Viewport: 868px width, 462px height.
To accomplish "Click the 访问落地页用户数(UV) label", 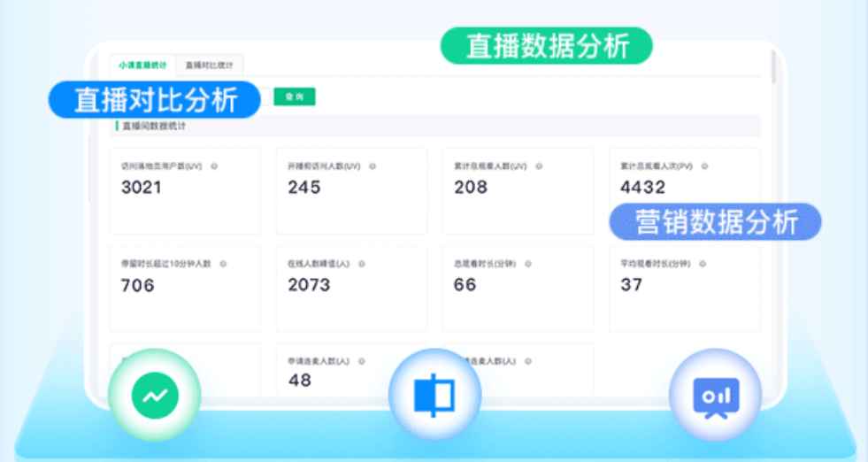I will [x=162, y=166].
